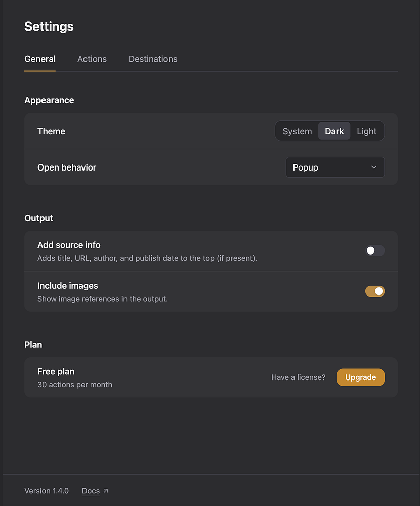Click the Have a license? link
Image resolution: width=420 pixels, height=506 pixels.
(298, 377)
